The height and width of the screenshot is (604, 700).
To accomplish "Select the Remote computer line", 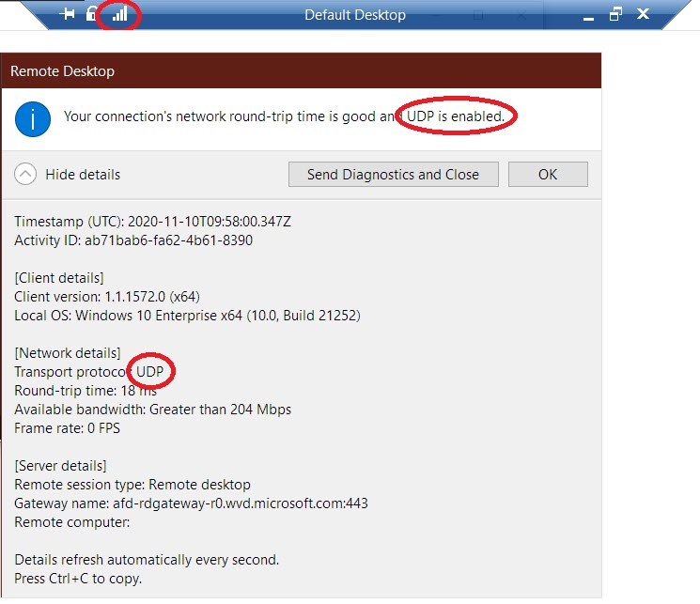I will pyautogui.click(x=71, y=522).
